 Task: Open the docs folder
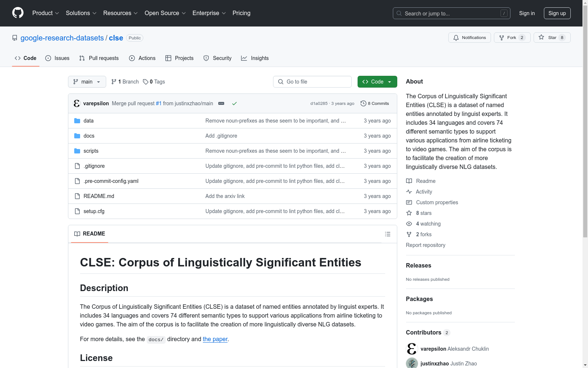point(89,136)
